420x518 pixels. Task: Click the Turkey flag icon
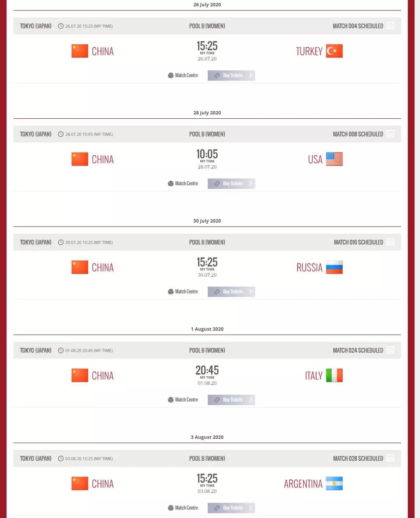[x=334, y=51]
